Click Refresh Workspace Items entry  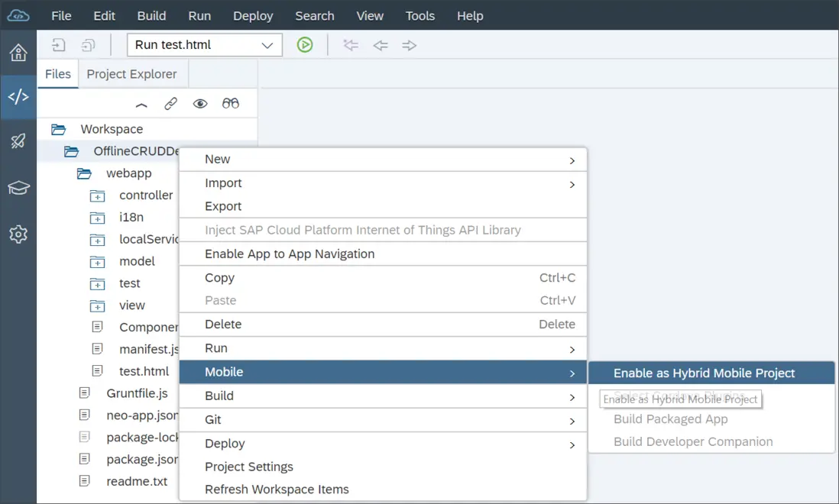[277, 489]
